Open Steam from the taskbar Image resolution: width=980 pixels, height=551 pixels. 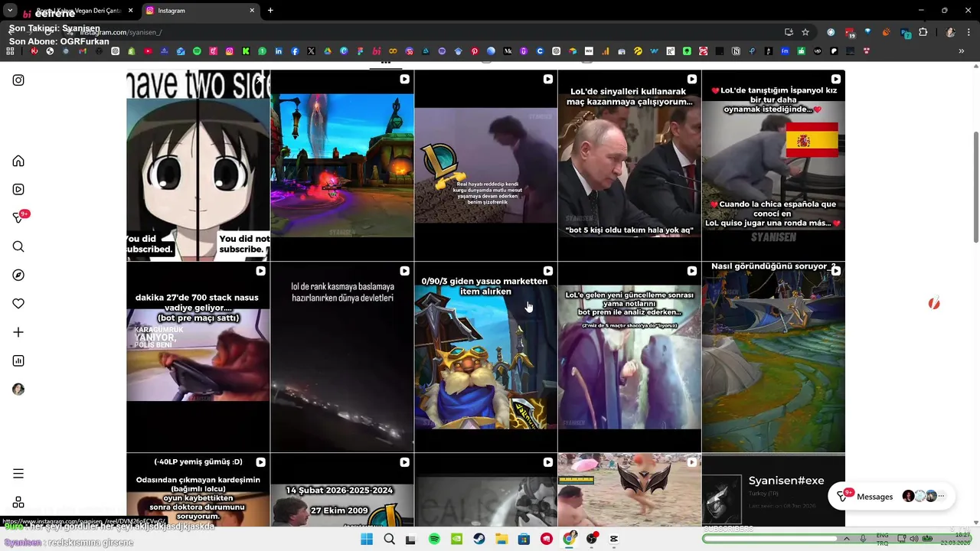tap(479, 539)
